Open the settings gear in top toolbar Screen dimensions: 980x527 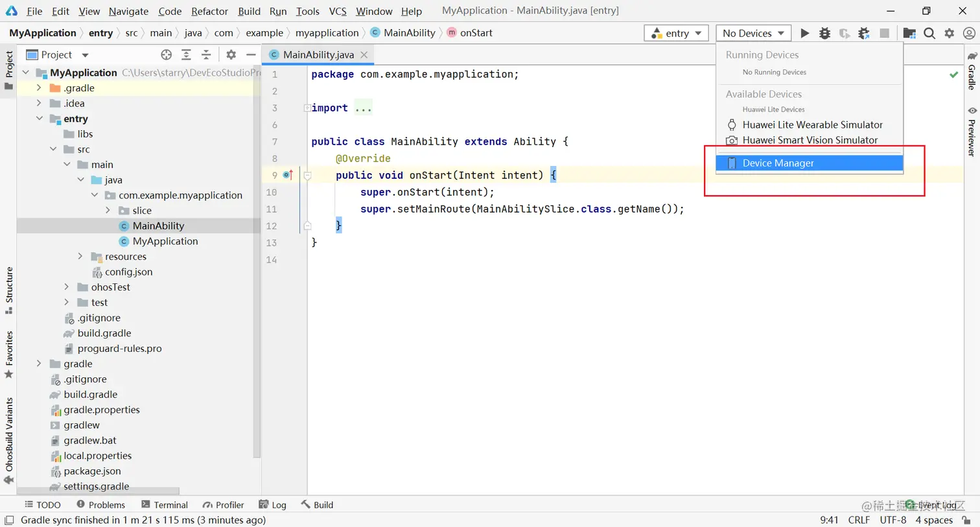(x=950, y=33)
